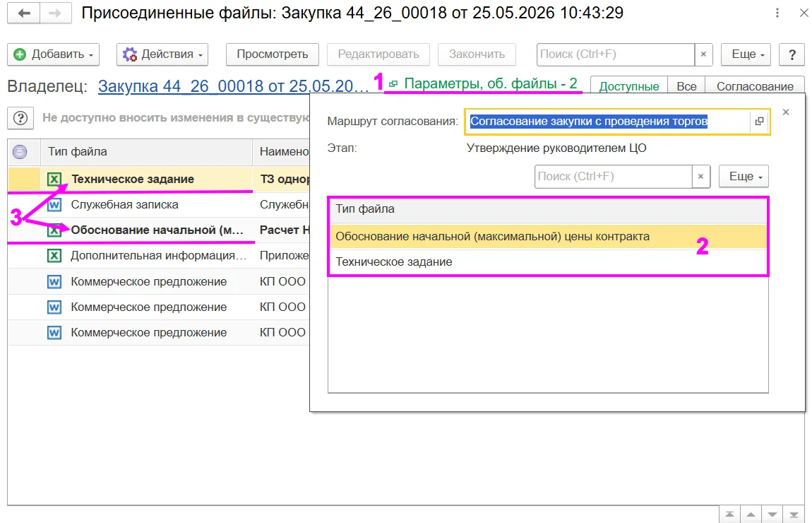The width and height of the screenshot is (812, 523).
Task: Clear the popup search field
Action: (x=700, y=177)
